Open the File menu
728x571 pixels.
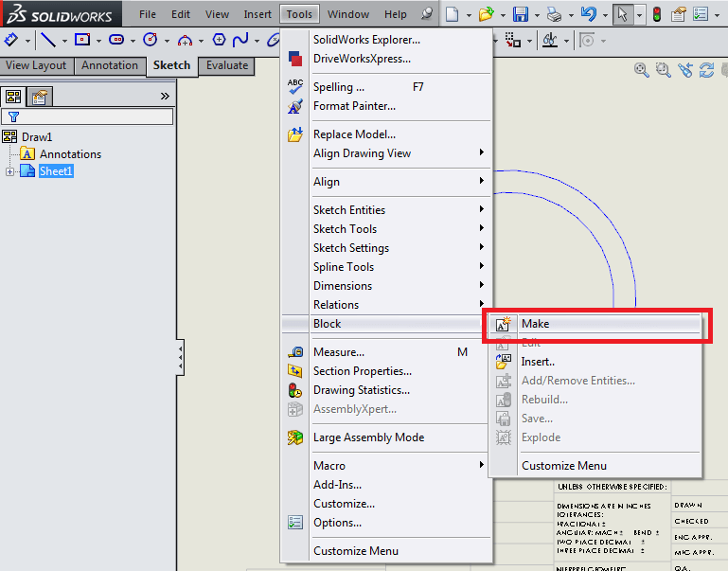148,14
